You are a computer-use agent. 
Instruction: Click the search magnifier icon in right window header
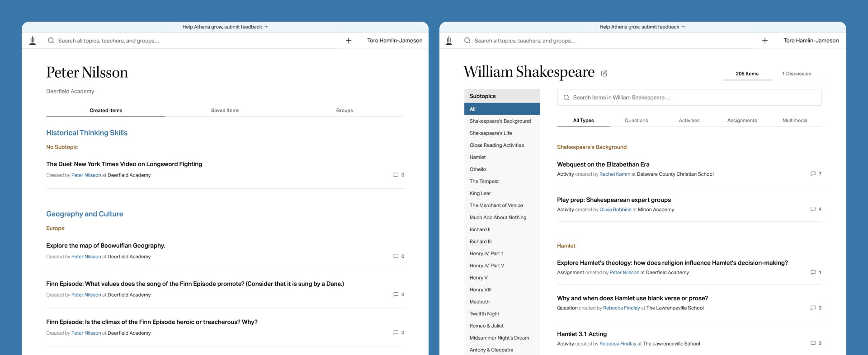coord(467,41)
